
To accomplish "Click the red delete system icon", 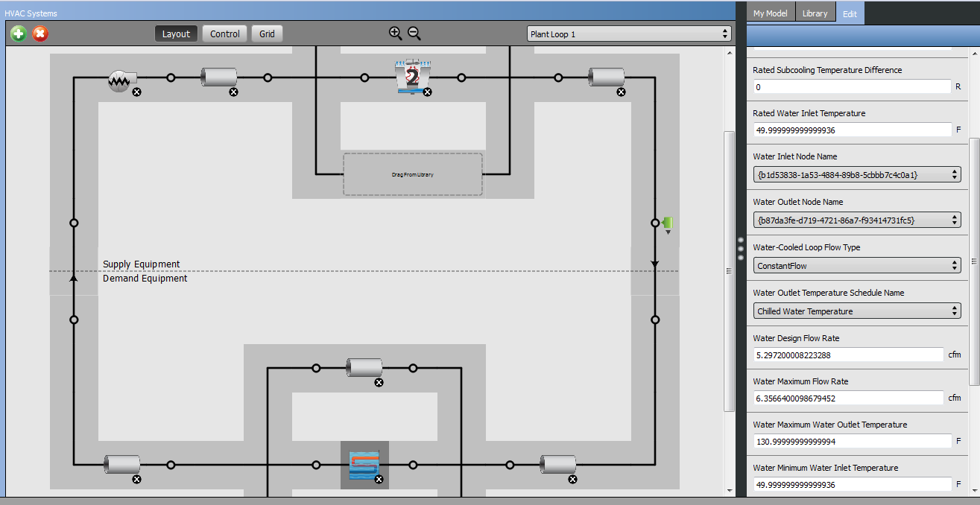I will click(41, 34).
